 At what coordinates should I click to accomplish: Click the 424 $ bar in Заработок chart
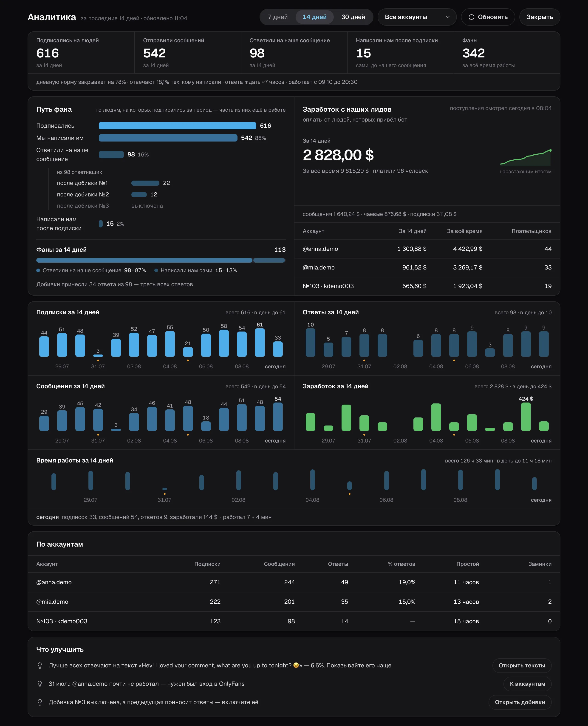(x=526, y=417)
